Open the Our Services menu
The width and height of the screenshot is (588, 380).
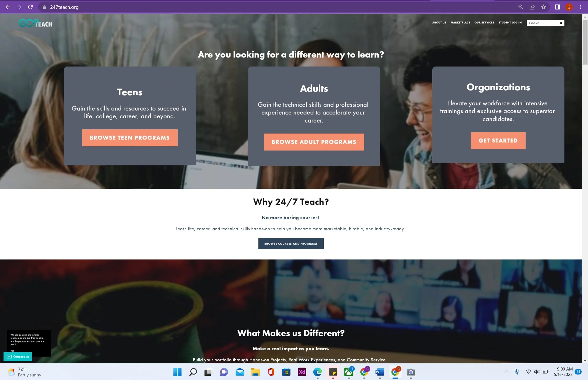[x=484, y=22]
